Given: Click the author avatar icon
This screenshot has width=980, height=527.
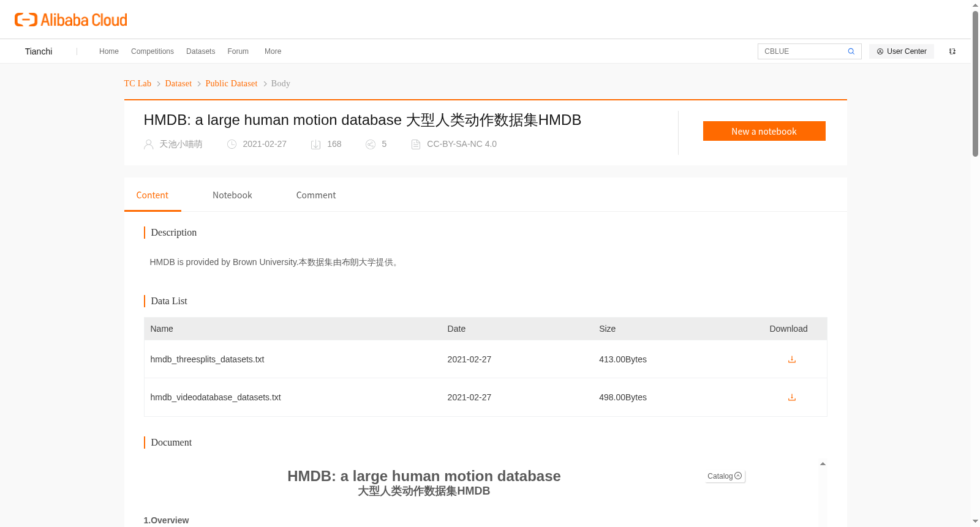Looking at the screenshot, I should point(148,144).
